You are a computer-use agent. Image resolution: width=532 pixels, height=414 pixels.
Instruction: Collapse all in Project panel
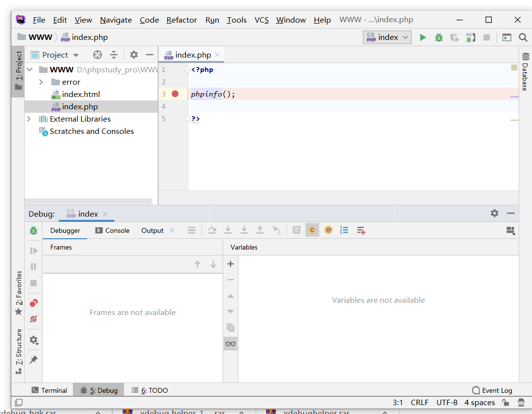click(114, 55)
